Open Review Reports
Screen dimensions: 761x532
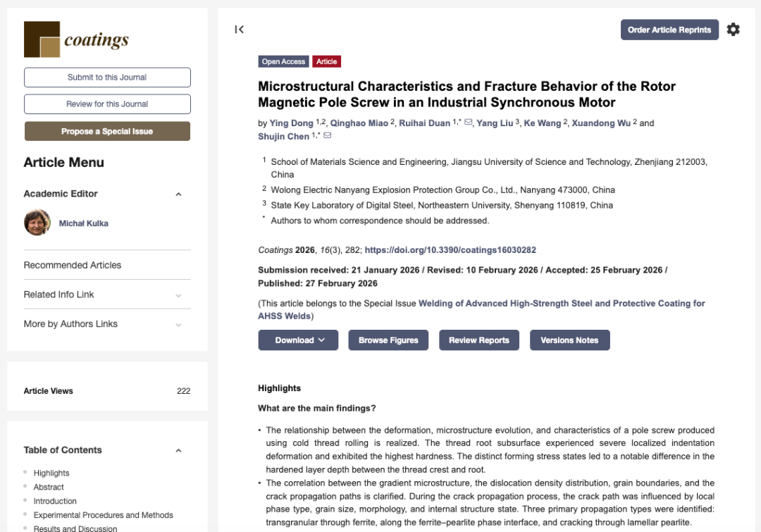(x=479, y=340)
